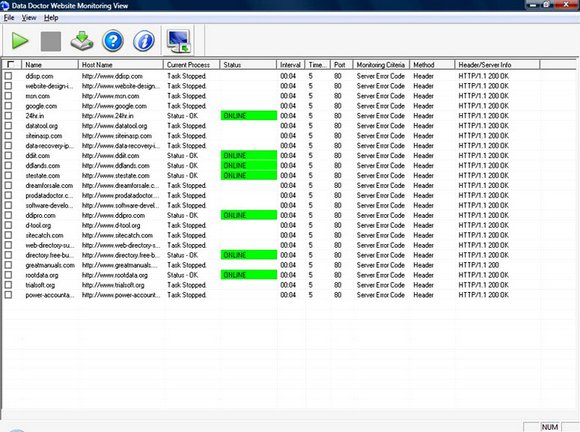Open help with the blue question mark icon
Screen dimensions: 580x432
113,41
